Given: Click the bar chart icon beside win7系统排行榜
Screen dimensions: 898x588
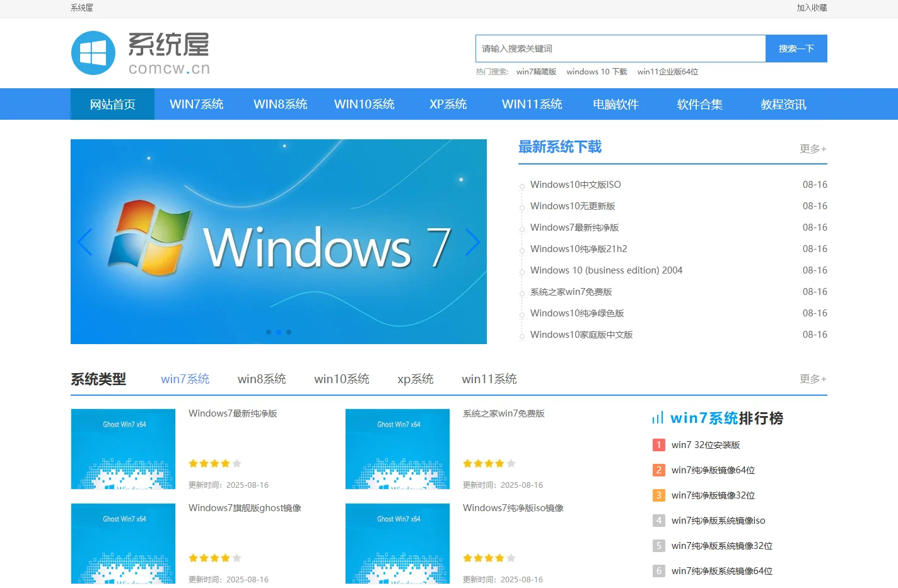Looking at the screenshot, I should tap(658, 418).
